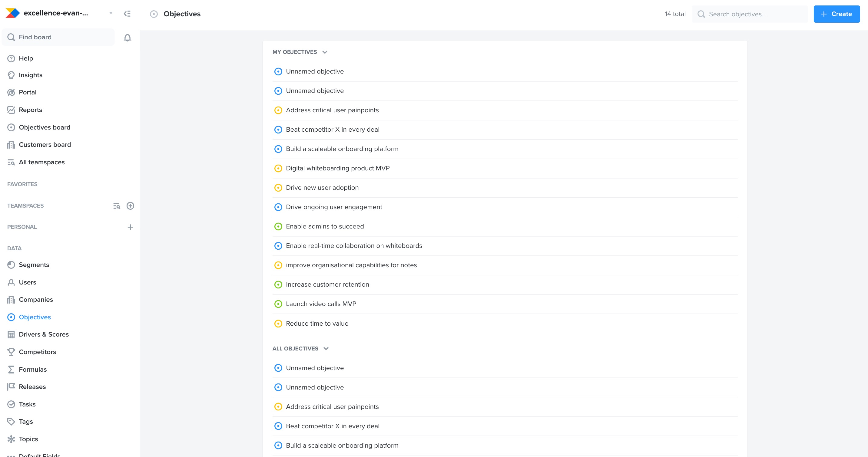This screenshot has width=868, height=457.
Task: Collapse the MY OBJECTIVES section
Action: coord(324,52)
